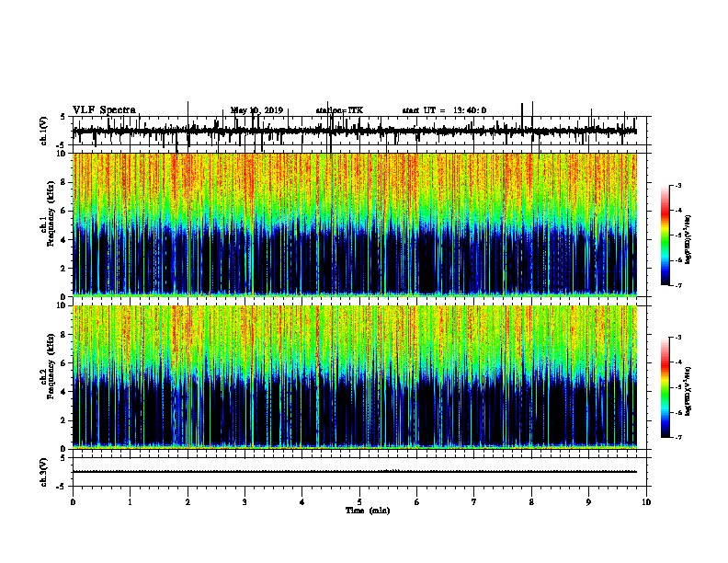Click the "Time (min)" axis title
This screenshot has width=728, height=563.
[x=368, y=511]
